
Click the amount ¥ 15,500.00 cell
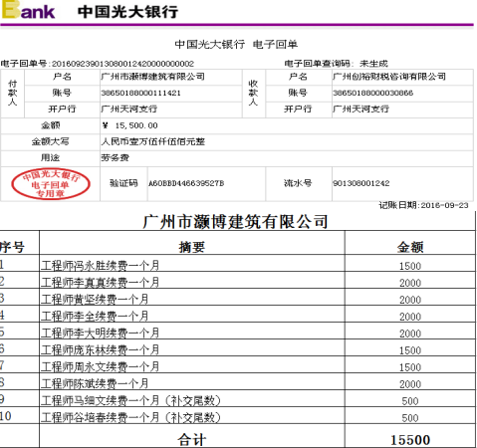(287, 125)
